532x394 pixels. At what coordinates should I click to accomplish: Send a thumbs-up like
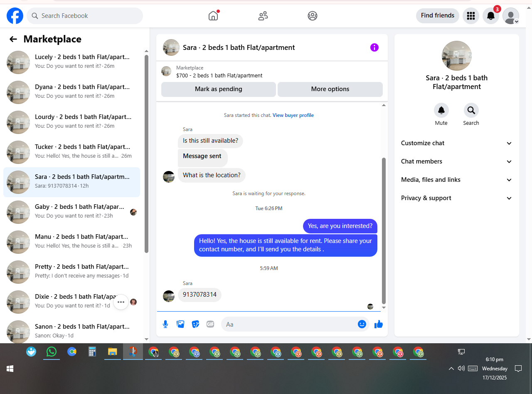coord(378,324)
